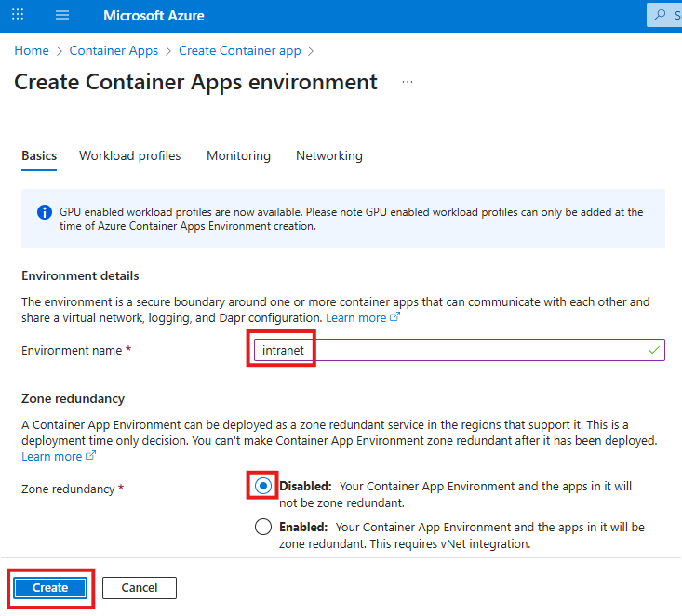Navigate to Home breadcrumb

[32, 50]
